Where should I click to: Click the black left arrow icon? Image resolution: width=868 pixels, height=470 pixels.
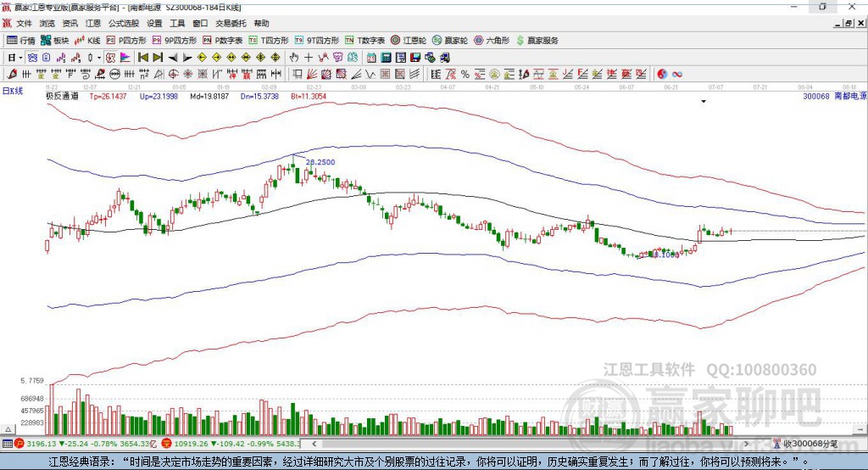pos(173,58)
